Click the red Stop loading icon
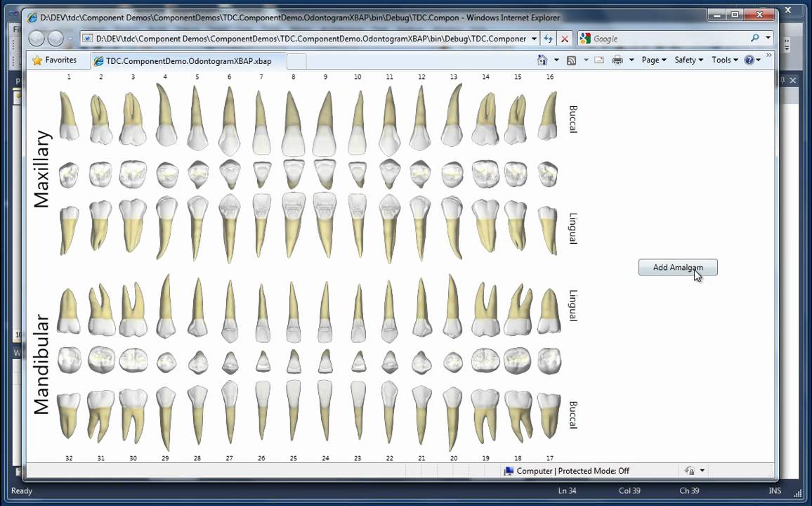The image size is (812, 506). 565,39
